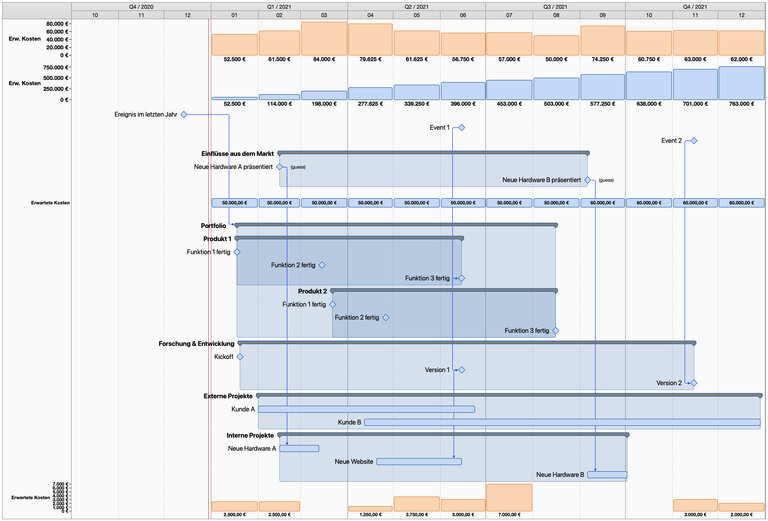This screenshot has width=768, height=521.
Task: Select the 'Externe Projekte' group heading
Action: pyautogui.click(x=228, y=396)
